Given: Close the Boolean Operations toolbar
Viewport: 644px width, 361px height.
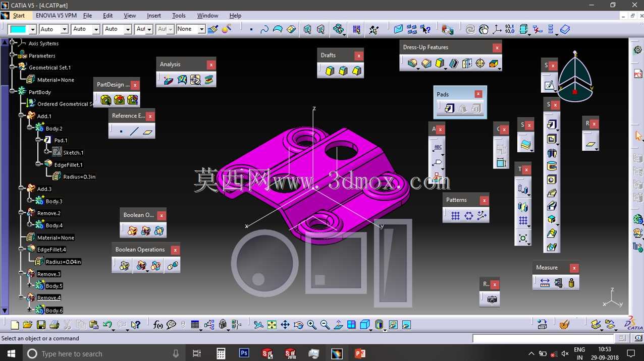Looking at the screenshot, I should click(x=175, y=250).
